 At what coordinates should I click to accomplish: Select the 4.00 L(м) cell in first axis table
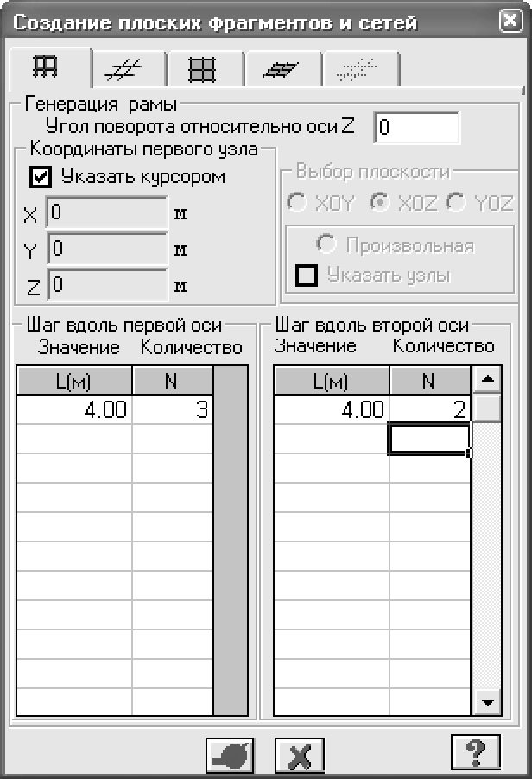click(74, 410)
